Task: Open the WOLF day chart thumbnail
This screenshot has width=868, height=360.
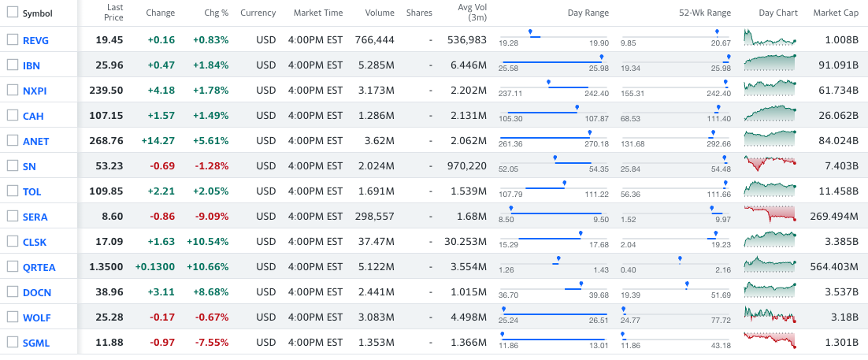Action: click(770, 314)
